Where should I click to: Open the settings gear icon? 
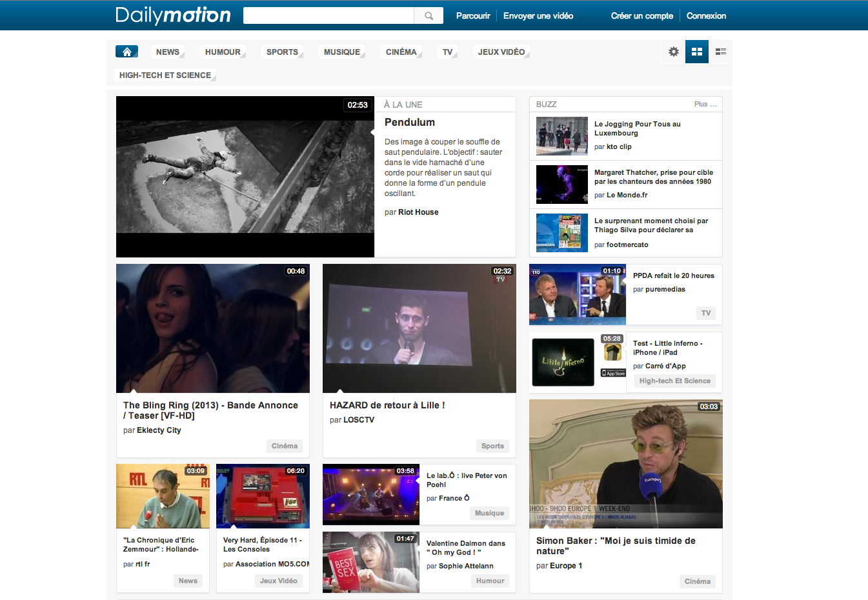click(x=674, y=52)
